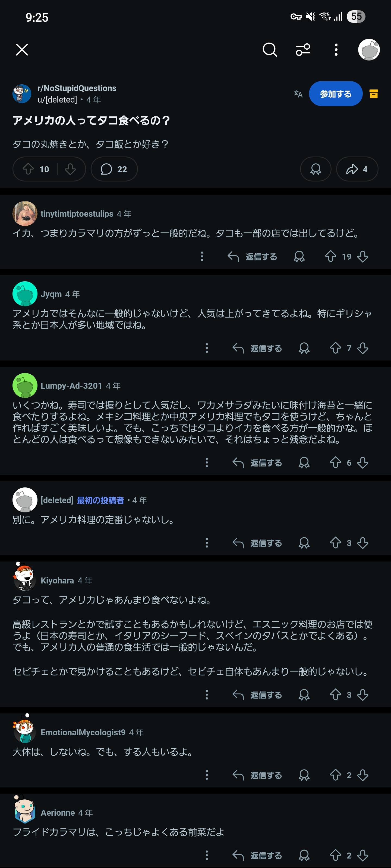Close the post view with X
Viewport: 391px width, 868px height.
tap(22, 50)
